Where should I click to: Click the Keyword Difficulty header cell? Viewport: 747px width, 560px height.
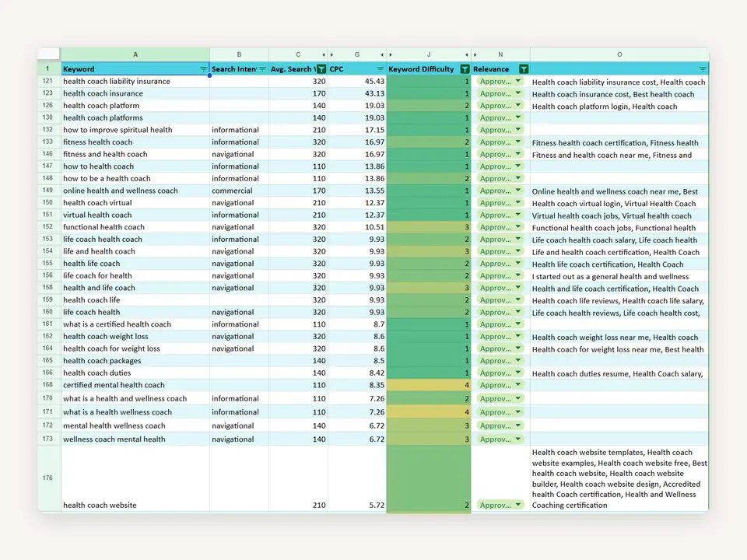pos(429,69)
